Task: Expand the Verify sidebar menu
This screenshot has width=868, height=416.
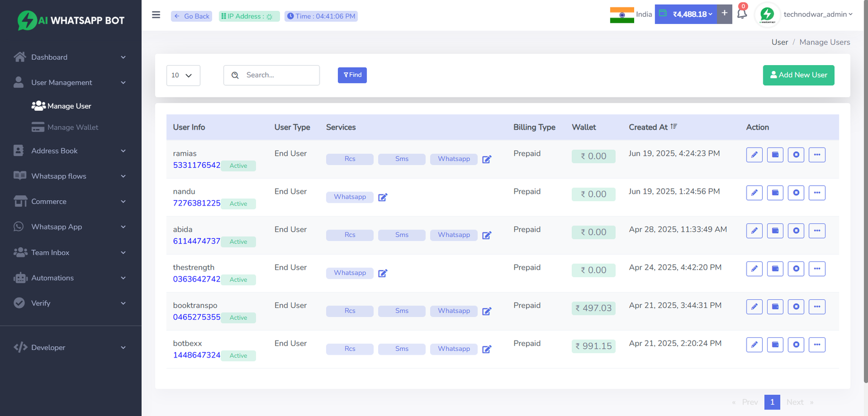Action: pyautogui.click(x=71, y=303)
